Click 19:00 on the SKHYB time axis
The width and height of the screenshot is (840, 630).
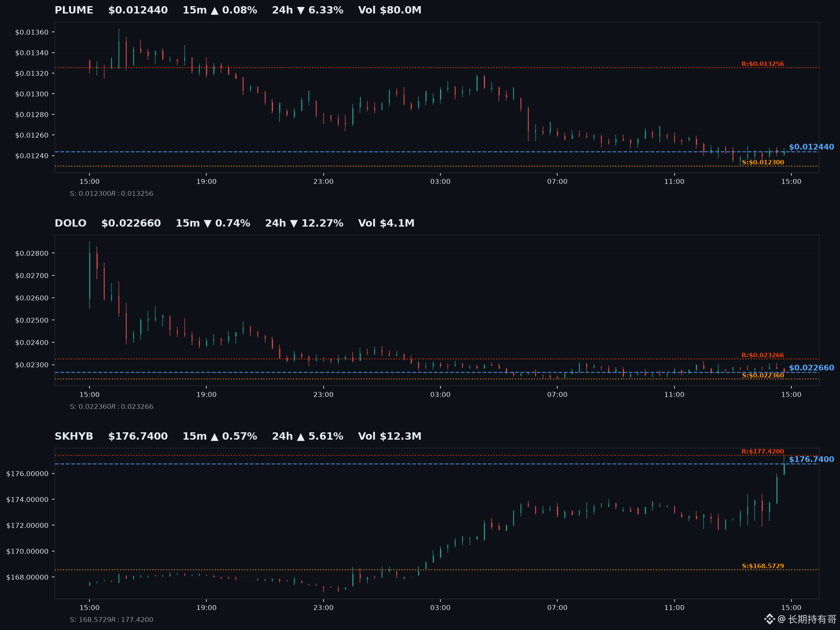pos(206,608)
